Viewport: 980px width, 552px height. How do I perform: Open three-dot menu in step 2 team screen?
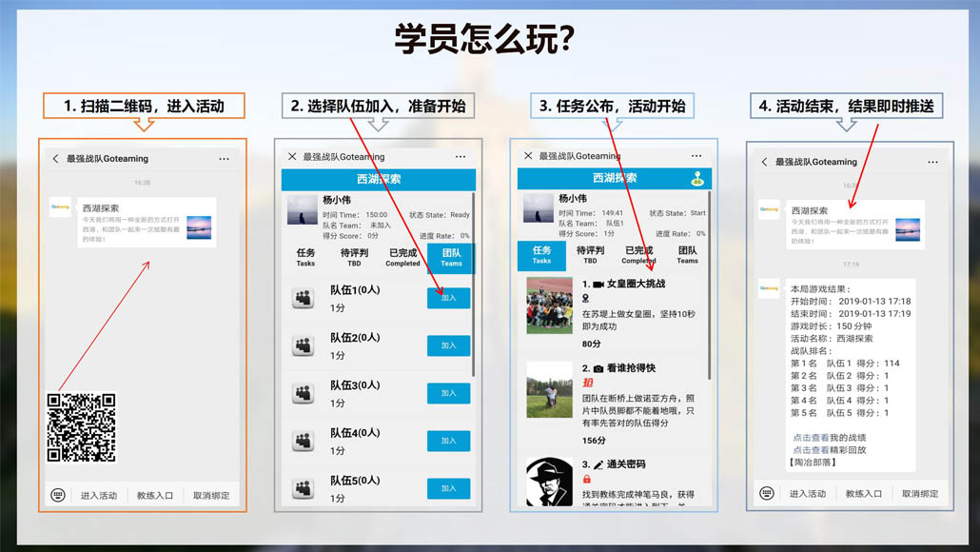[461, 157]
